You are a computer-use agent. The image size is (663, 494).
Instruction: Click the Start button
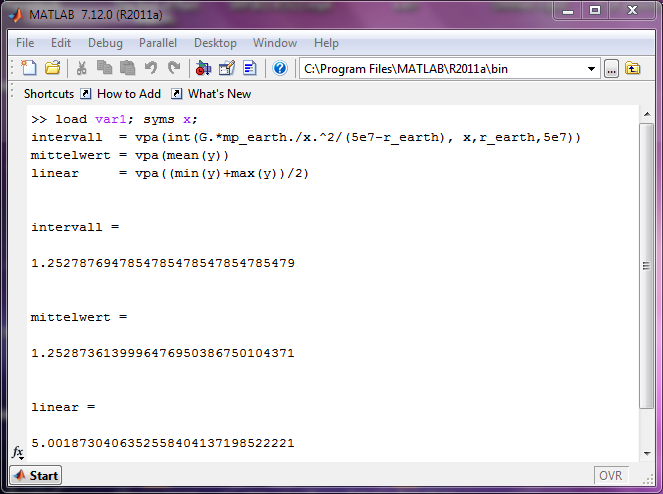pos(36,475)
